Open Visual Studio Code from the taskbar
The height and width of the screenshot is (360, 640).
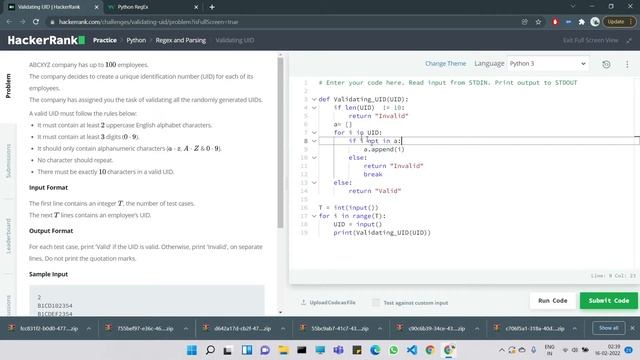(412, 350)
